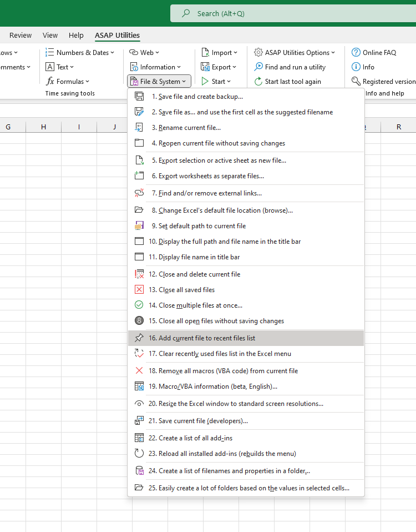
Task: Click the Macro/VBA information table icon
Action: 139,386
